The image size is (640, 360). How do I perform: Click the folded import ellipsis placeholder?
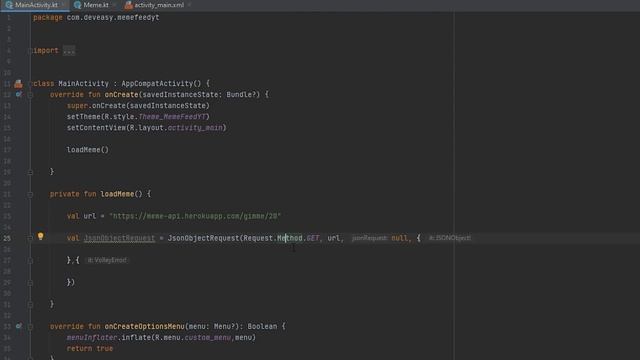coord(69,51)
